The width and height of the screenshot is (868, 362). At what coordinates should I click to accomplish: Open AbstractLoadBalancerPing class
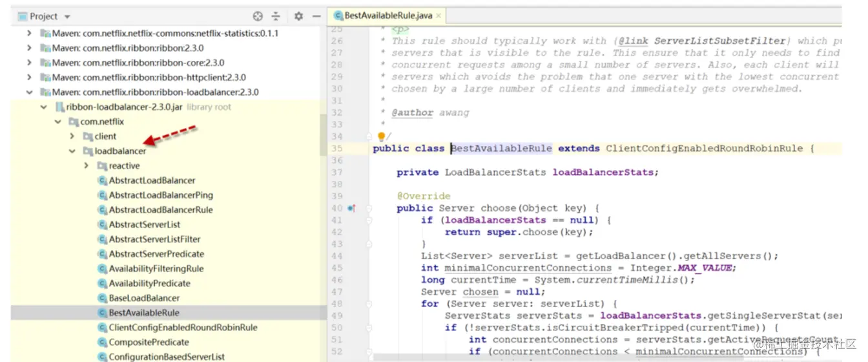(161, 195)
